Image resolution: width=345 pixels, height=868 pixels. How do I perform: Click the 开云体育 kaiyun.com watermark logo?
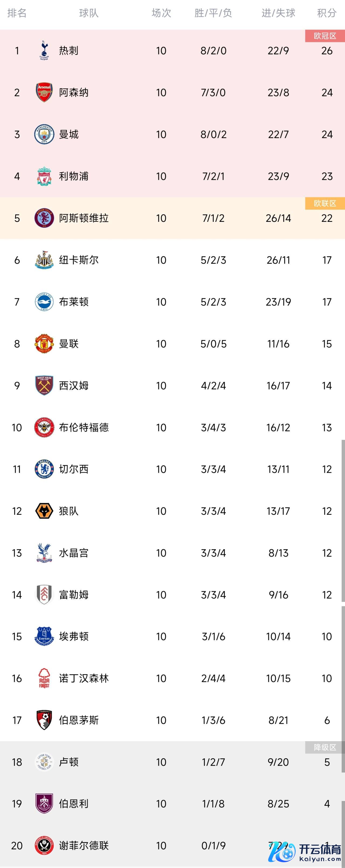[x=305, y=852]
